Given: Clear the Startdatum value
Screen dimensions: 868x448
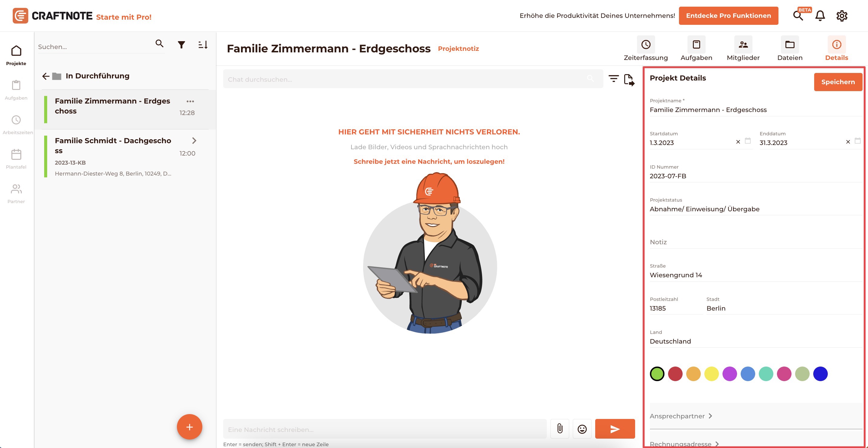Looking at the screenshot, I should point(738,142).
